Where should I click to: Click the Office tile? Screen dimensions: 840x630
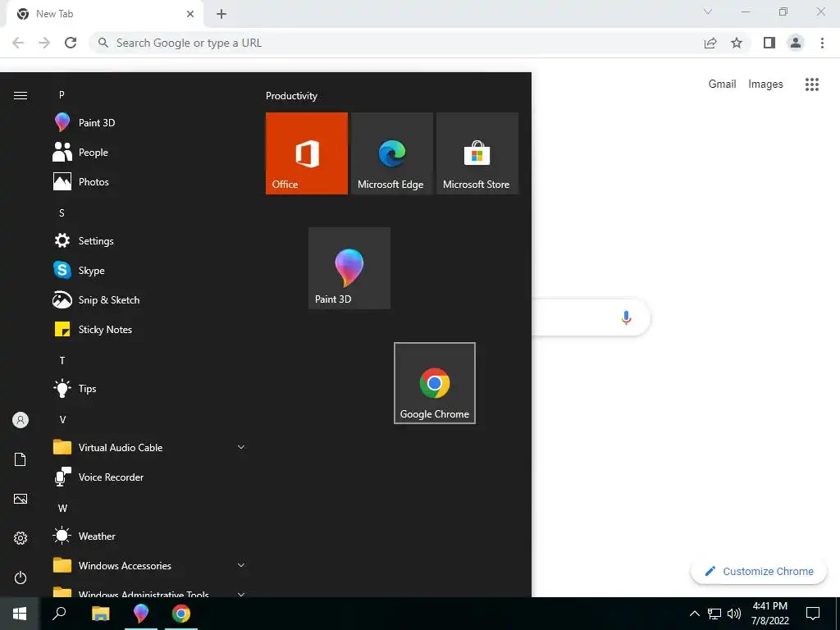tap(307, 153)
